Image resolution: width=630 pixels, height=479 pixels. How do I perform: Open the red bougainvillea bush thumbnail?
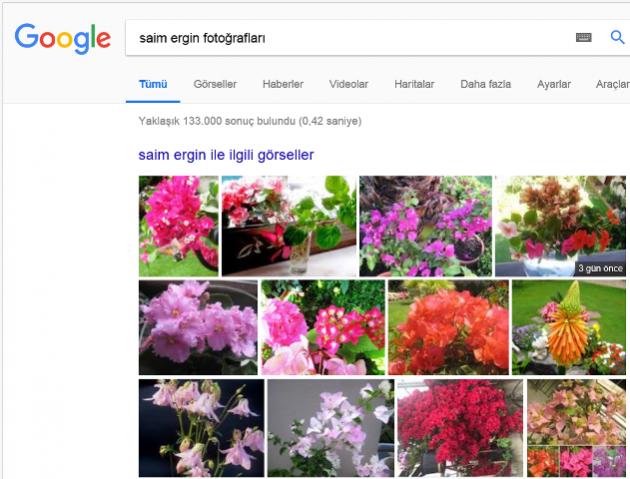460,428
